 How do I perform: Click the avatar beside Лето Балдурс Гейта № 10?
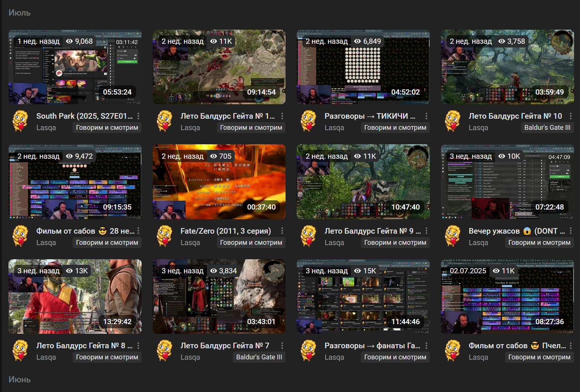[x=453, y=121]
